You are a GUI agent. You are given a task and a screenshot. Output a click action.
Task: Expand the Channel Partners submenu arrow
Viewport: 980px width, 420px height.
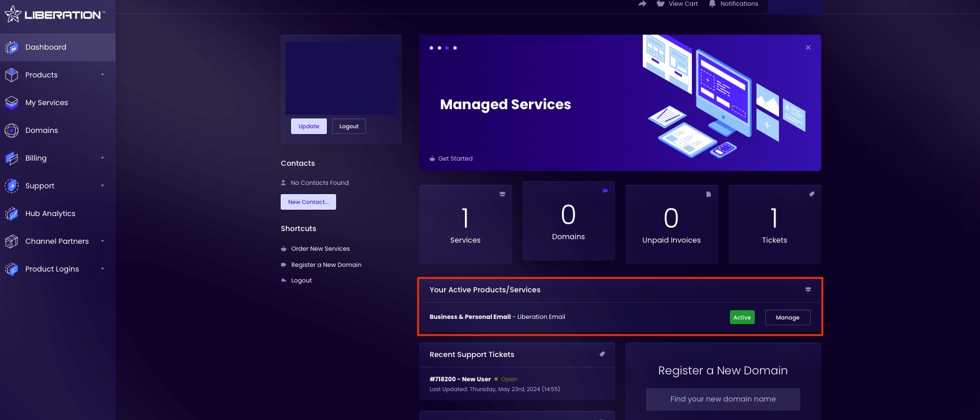point(103,241)
